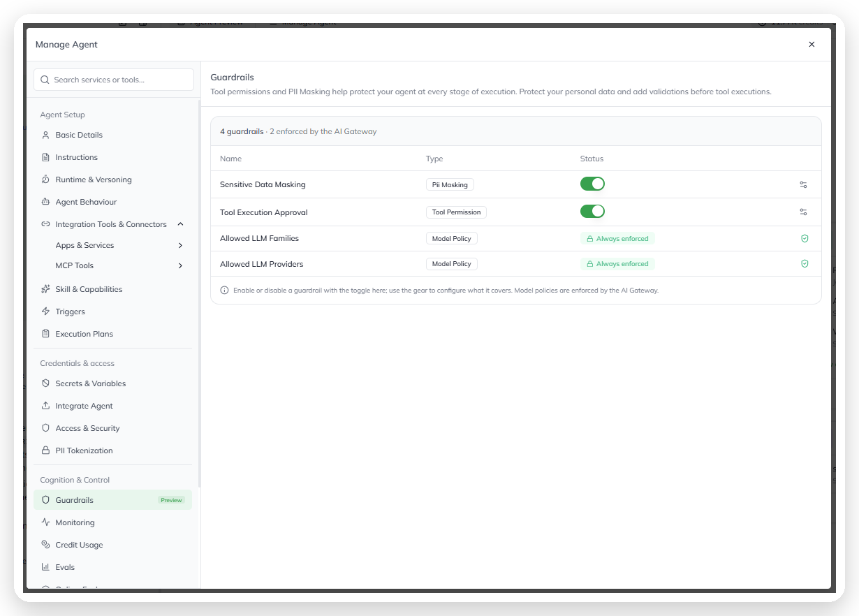859x616 pixels.
Task: Click the Execution Plans clipboard icon
Action: (x=45, y=334)
